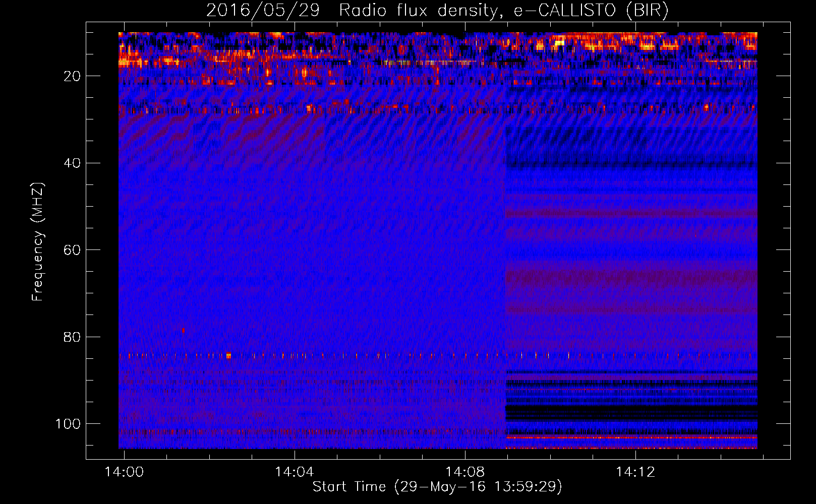Click the "40" frequency tick label
This screenshot has height=504, width=816.
pos(72,163)
